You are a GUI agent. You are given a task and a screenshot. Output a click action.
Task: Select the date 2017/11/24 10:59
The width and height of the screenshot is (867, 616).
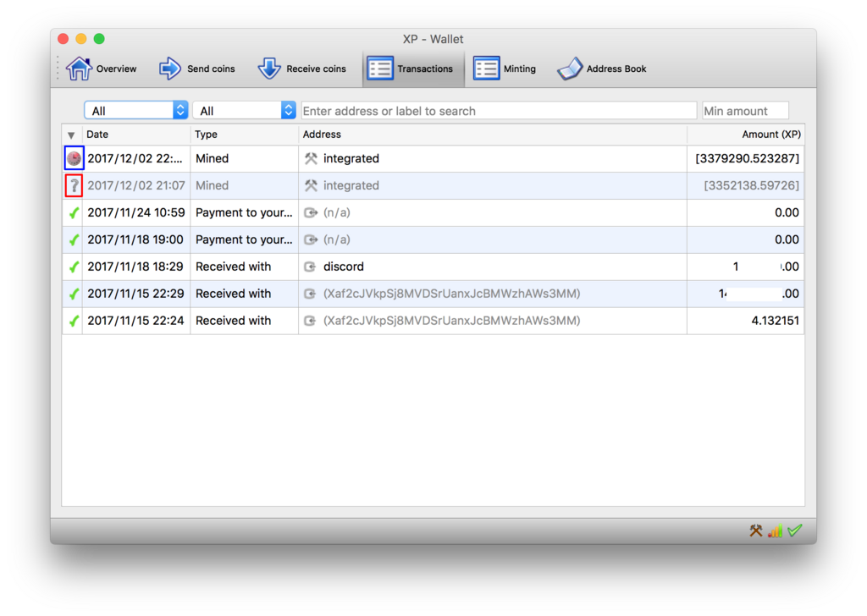(136, 212)
